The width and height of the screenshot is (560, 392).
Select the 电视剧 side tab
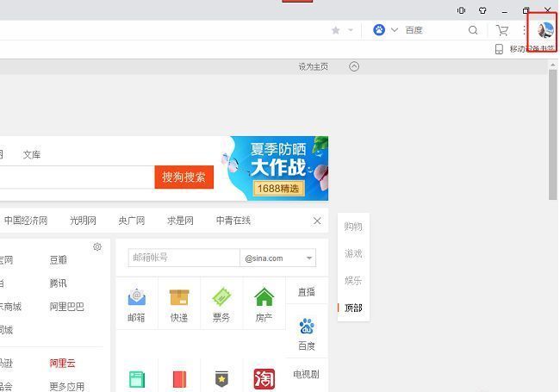coord(307,374)
